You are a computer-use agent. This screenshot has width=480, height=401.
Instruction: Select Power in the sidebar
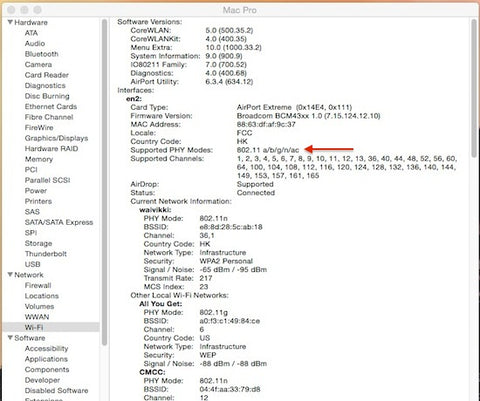click(x=36, y=191)
